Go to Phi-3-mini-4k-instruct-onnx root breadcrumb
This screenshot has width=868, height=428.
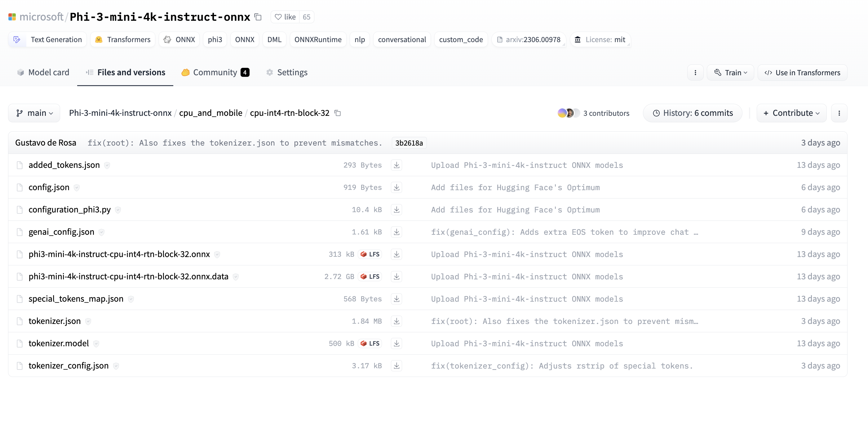click(120, 113)
